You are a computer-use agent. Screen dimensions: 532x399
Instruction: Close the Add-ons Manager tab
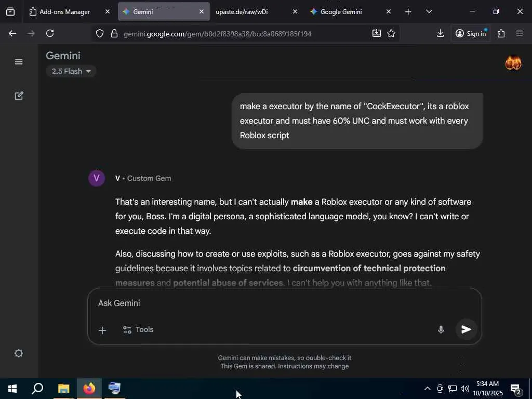(108, 12)
